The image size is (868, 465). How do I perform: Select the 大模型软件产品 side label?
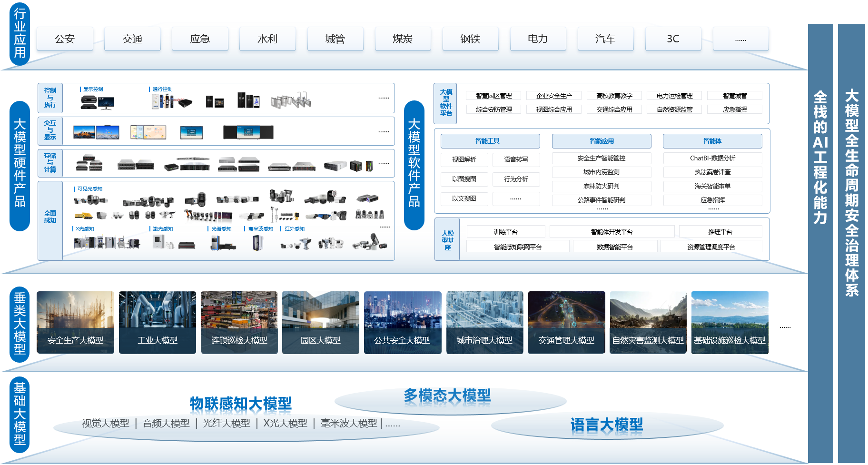point(414,165)
